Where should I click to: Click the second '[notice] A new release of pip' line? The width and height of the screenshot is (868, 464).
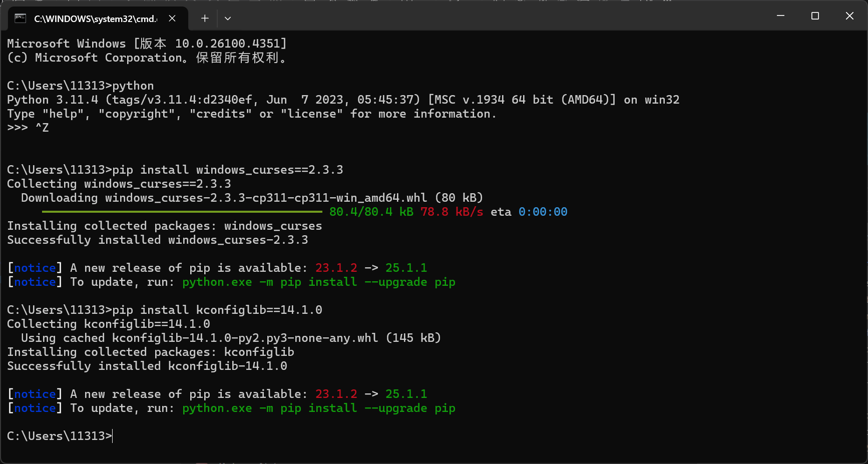[x=217, y=394]
